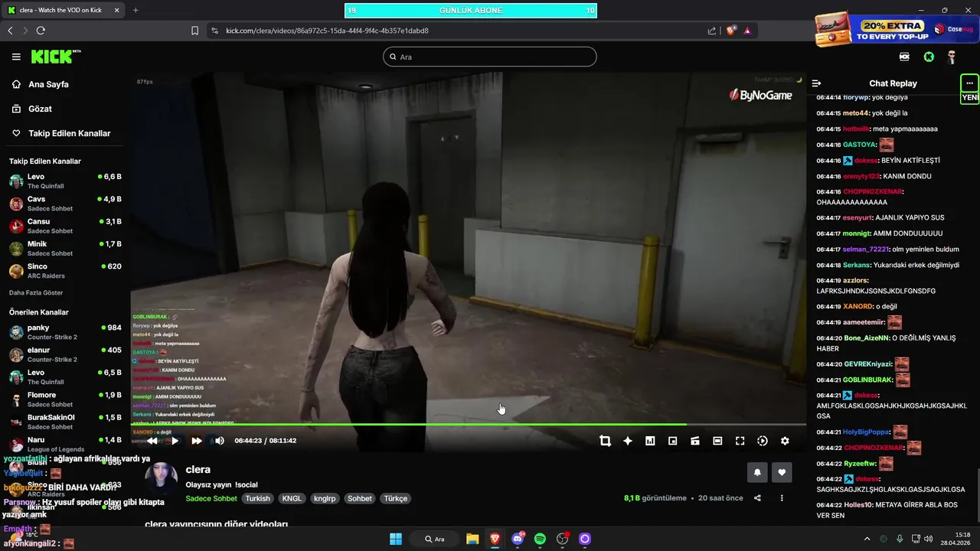Open panky recommended channel
This screenshot has height=551, width=980.
(x=65, y=332)
